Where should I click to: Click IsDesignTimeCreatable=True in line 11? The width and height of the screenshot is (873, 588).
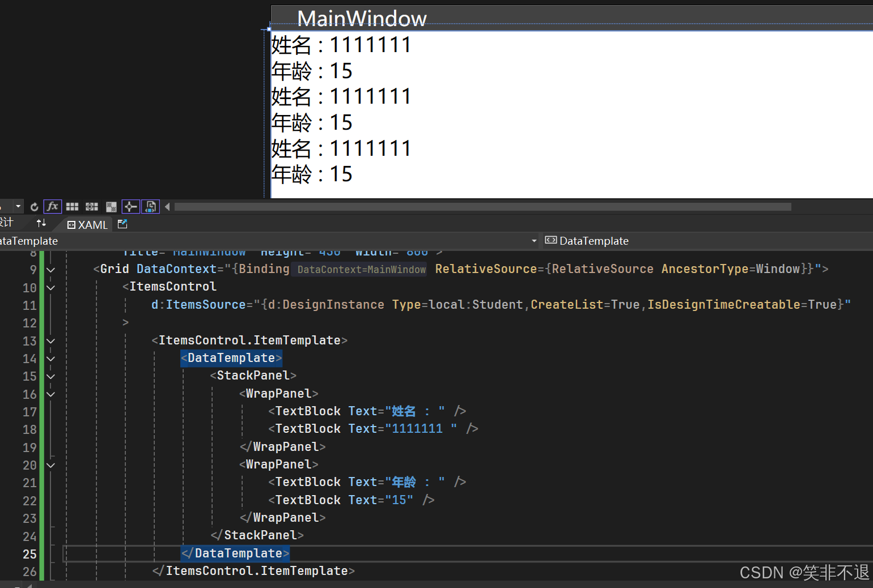tap(742, 305)
